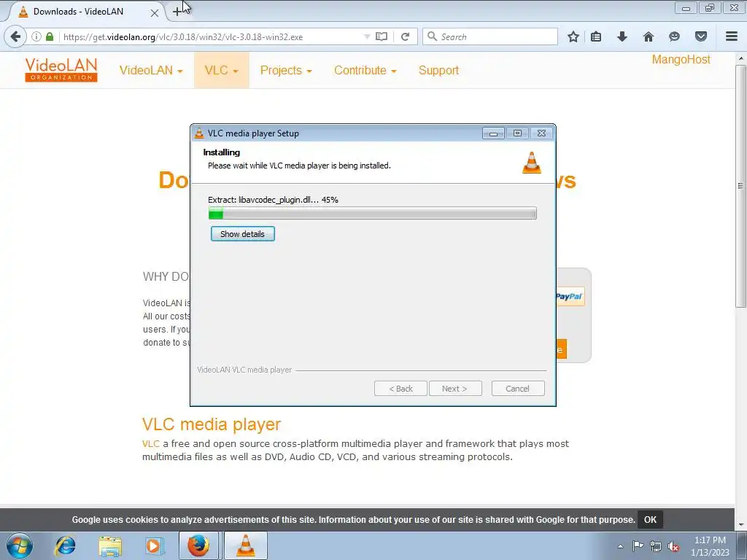Open the Windows Start menu

[x=20, y=545]
